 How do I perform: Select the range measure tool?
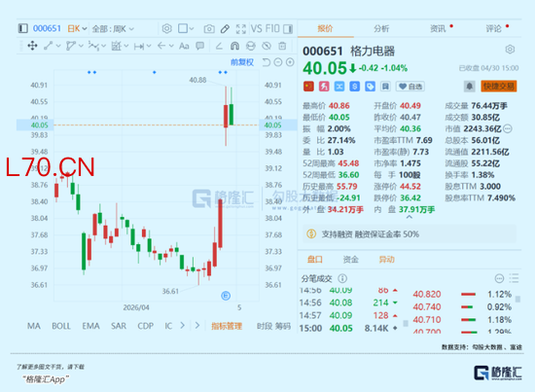point(139,46)
